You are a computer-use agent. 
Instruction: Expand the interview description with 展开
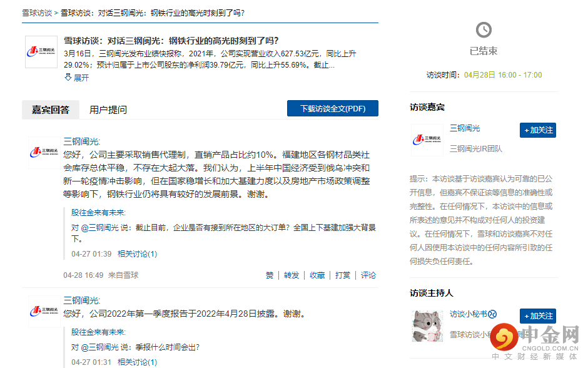(77, 78)
